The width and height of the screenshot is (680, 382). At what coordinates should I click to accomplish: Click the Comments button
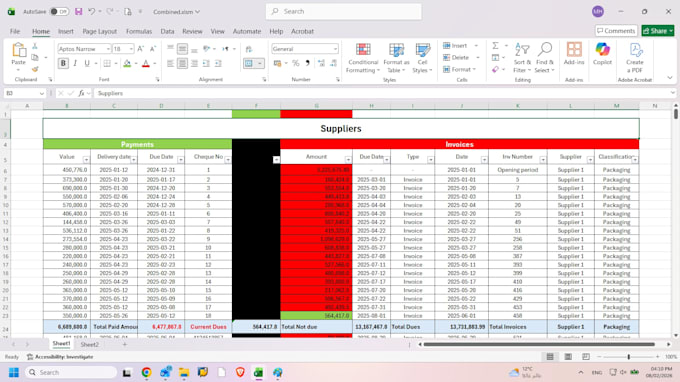pyautogui.click(x=616, y=31)
